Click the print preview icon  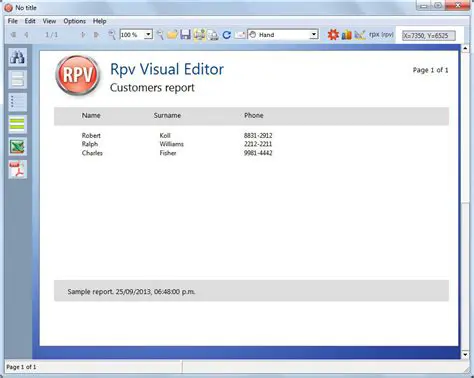[x=213, y=35]
